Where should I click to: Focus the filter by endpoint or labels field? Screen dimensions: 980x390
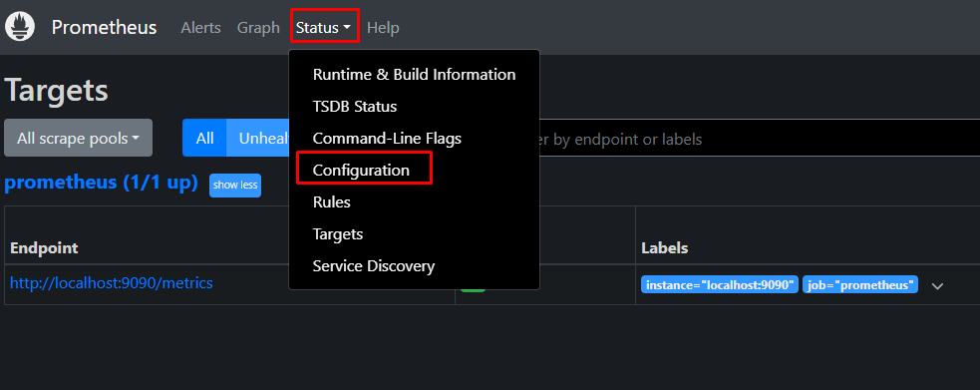coord(760,138)
